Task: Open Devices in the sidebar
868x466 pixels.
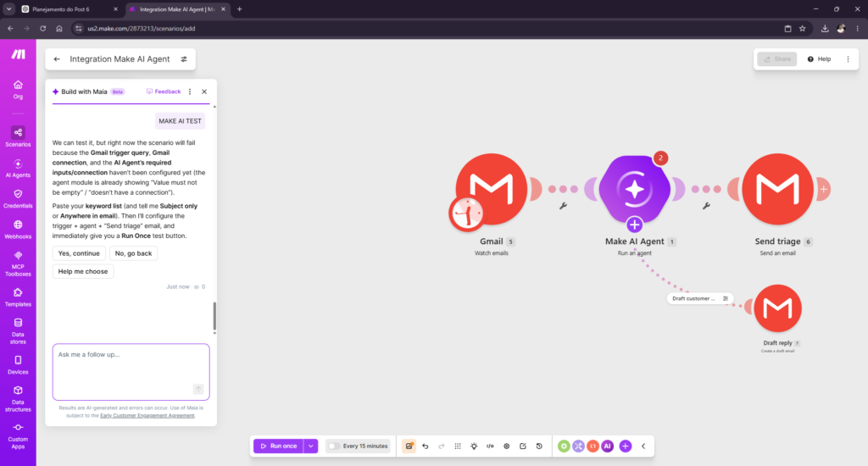Action: coord(18,365)
